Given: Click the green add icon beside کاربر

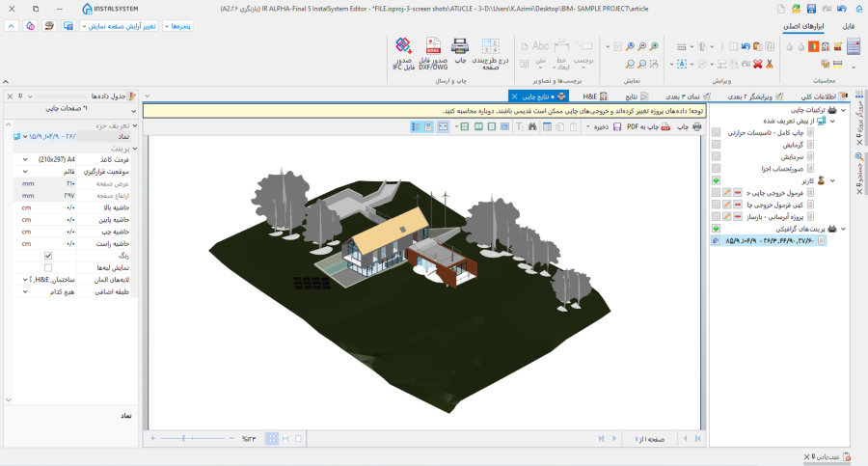Looking at the screenshot, I should [716, 180].
